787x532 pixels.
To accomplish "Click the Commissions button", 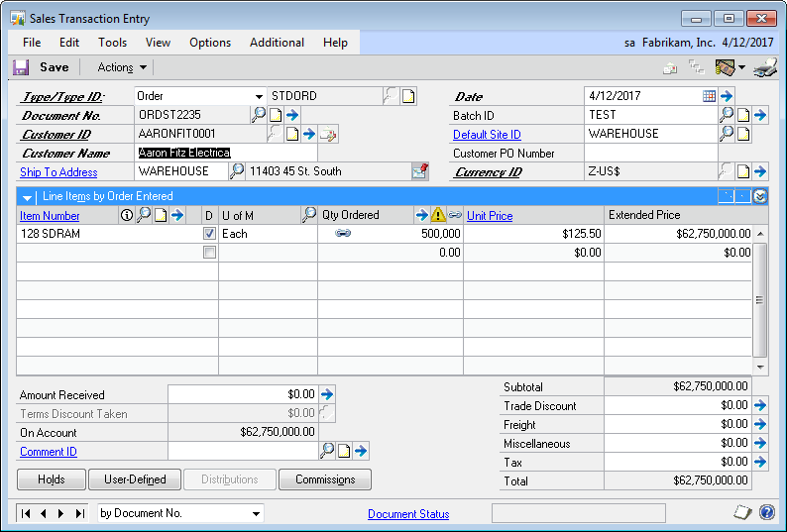I will 325,479.
